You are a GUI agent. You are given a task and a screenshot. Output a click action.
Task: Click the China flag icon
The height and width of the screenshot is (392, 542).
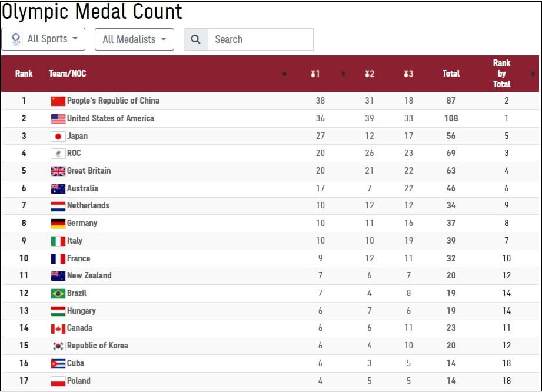point(58,101)
